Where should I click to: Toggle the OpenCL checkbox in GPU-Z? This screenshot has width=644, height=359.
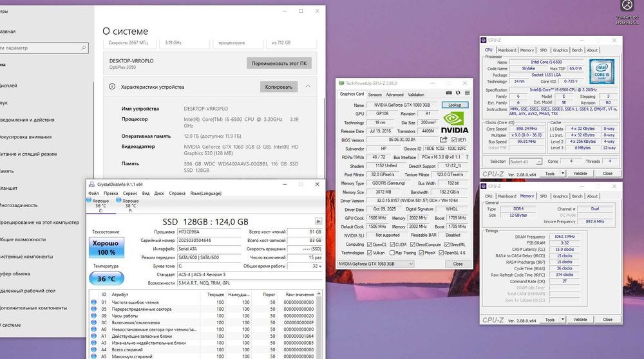pyautogui.click(x=370, y=244)
